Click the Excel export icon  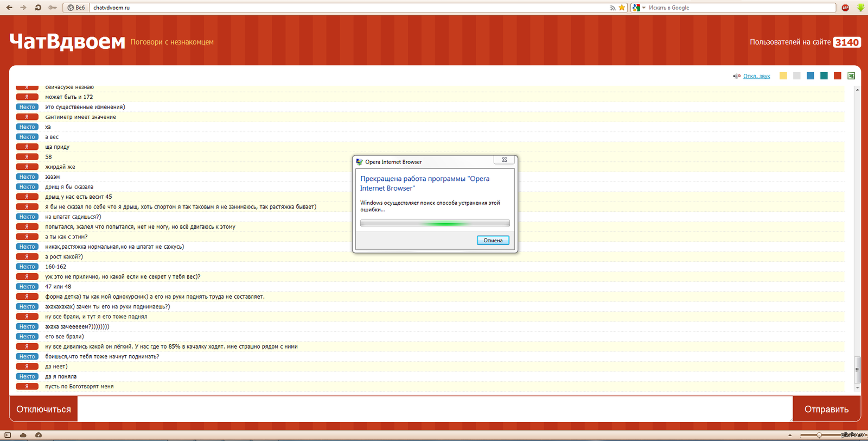click(x=851, y=76)
